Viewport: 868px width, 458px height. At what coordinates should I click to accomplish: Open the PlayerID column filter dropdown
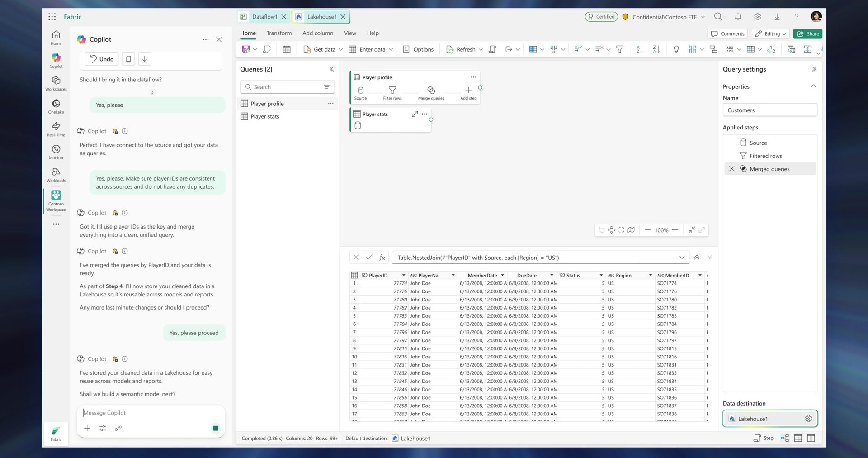tap(404, 275)
